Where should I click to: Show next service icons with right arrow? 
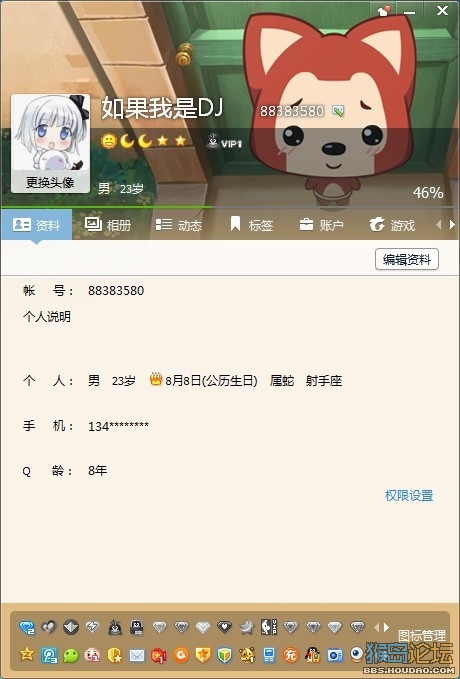pyautogui.click(x=386, y=627)
